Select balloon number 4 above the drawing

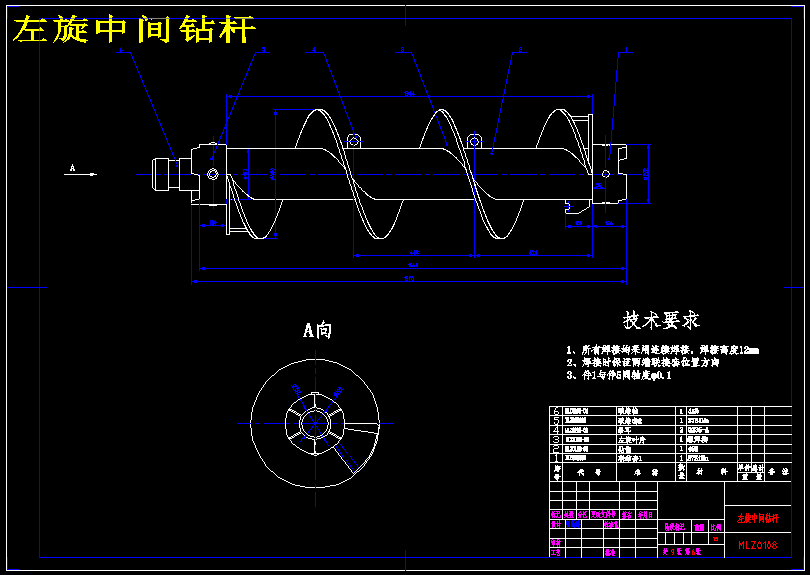coord(314,50)
